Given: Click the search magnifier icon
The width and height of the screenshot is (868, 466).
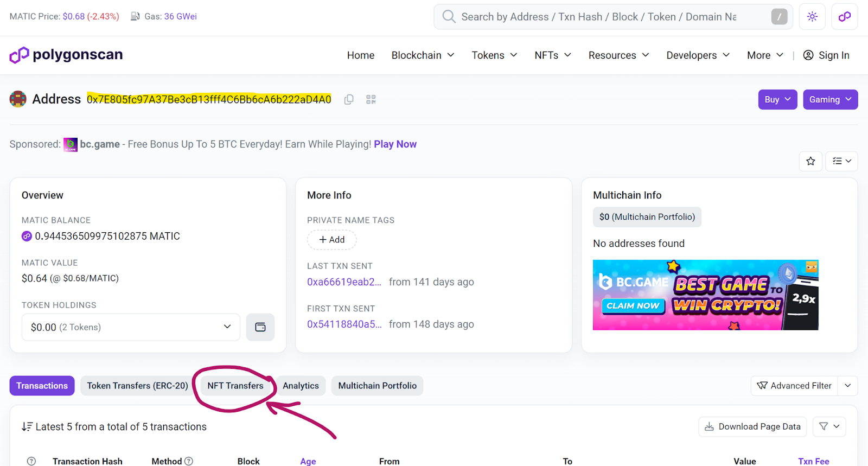Looking at the screenshot, I should (449, 16).
